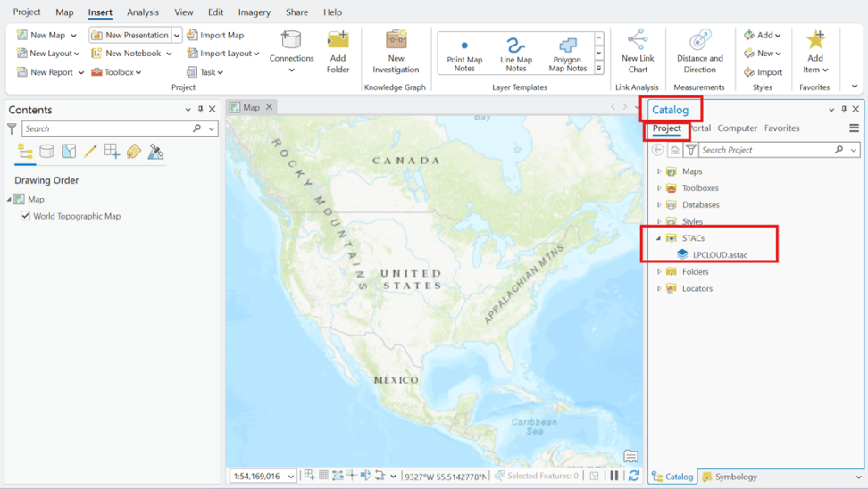Click New Link Chart
The image size is (868, 489).
coord(638,52)
